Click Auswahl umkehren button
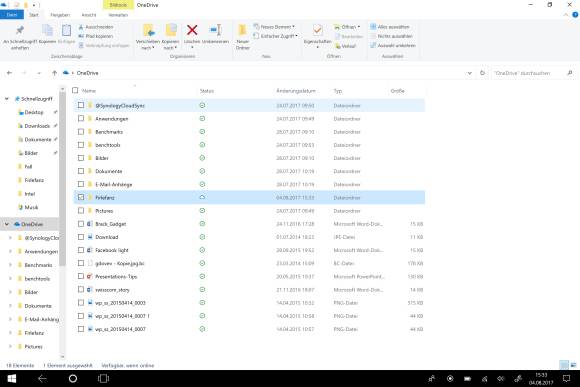This screenshot has height=387, width=580. (x=393, y=46)
